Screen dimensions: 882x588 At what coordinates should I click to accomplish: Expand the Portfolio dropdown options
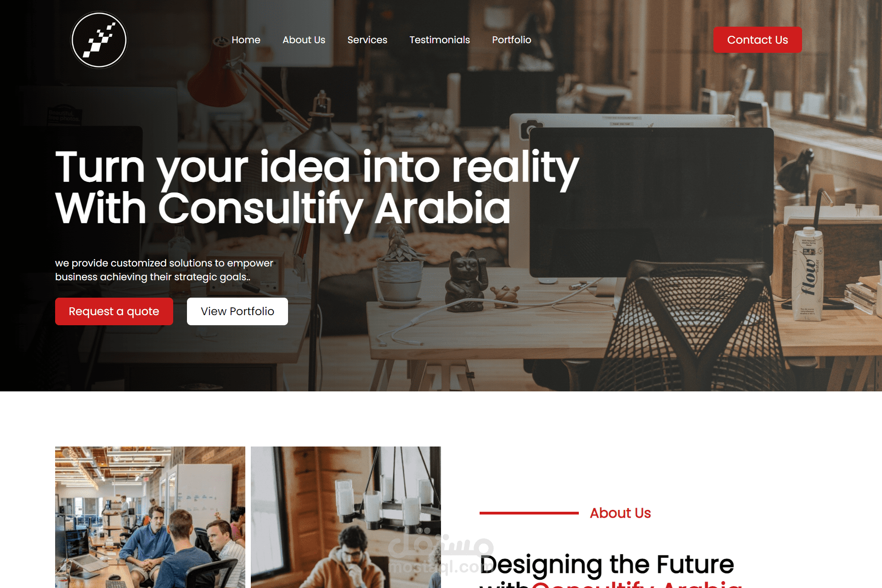[x=512, y=40]
